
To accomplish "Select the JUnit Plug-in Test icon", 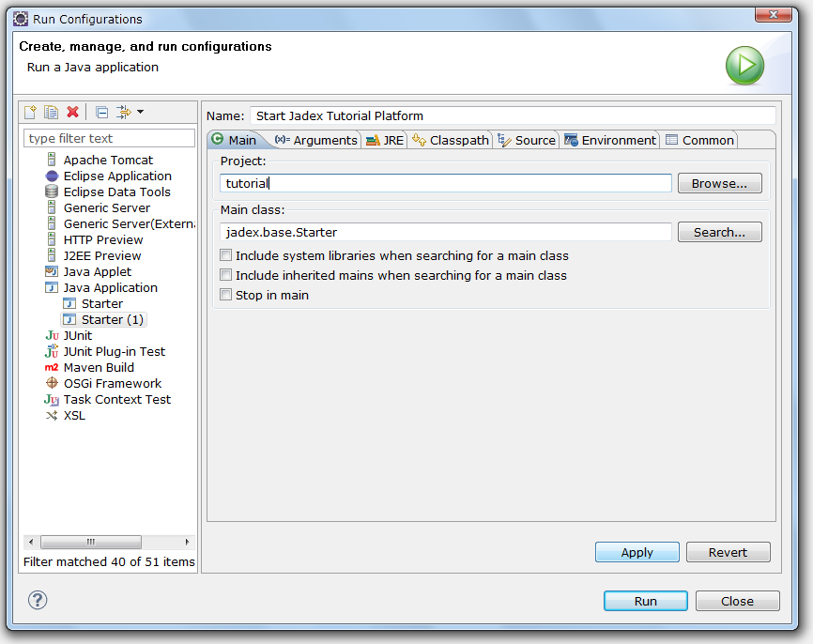I will pos(51,351).
